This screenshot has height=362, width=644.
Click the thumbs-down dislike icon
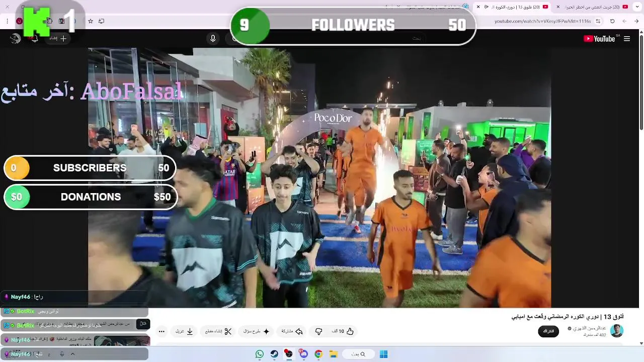coord(318,331)
